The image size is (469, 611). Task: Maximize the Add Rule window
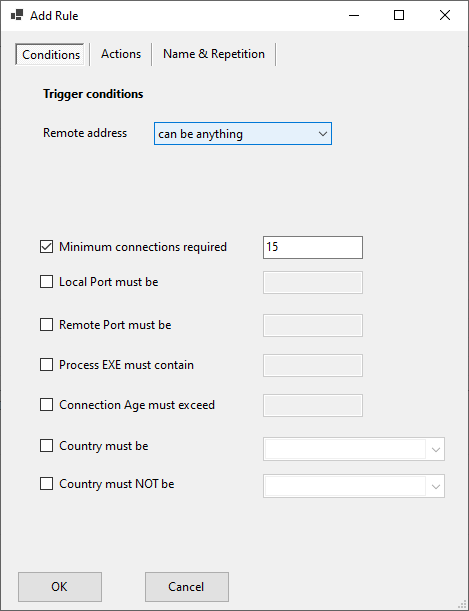click(399, 15)
